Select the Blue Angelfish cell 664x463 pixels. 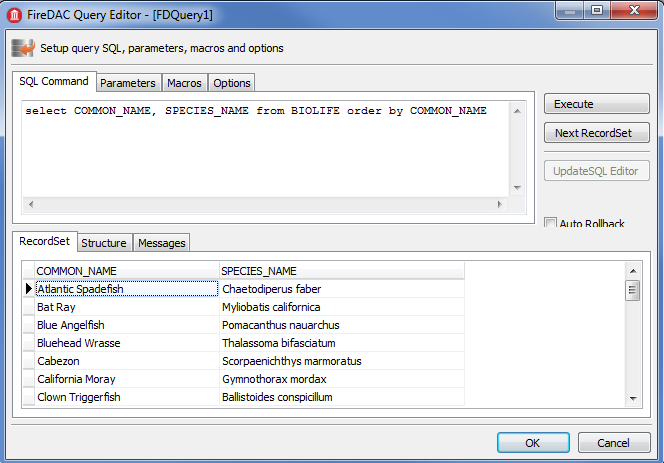[x=127, y=325]
